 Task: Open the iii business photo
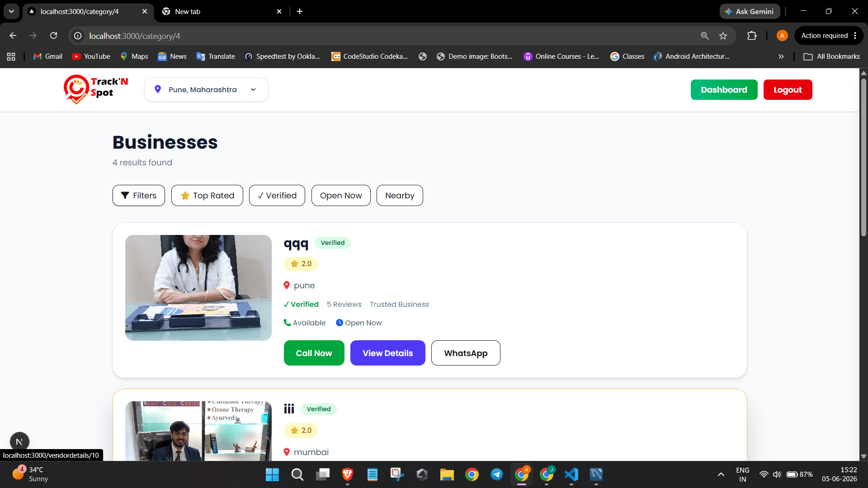pos(198,431)
